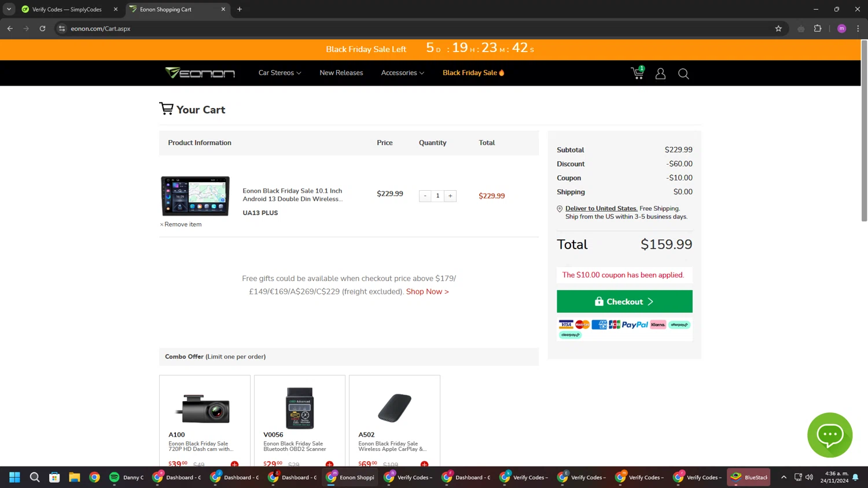Open the clock and date in taskbar
The width and height of the screenshot is (868, 488).
click(834, 477)
